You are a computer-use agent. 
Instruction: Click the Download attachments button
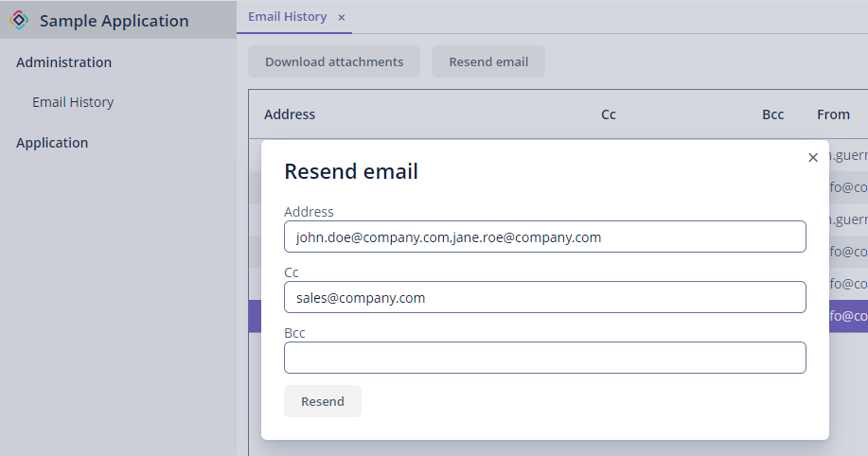(334, 62)
